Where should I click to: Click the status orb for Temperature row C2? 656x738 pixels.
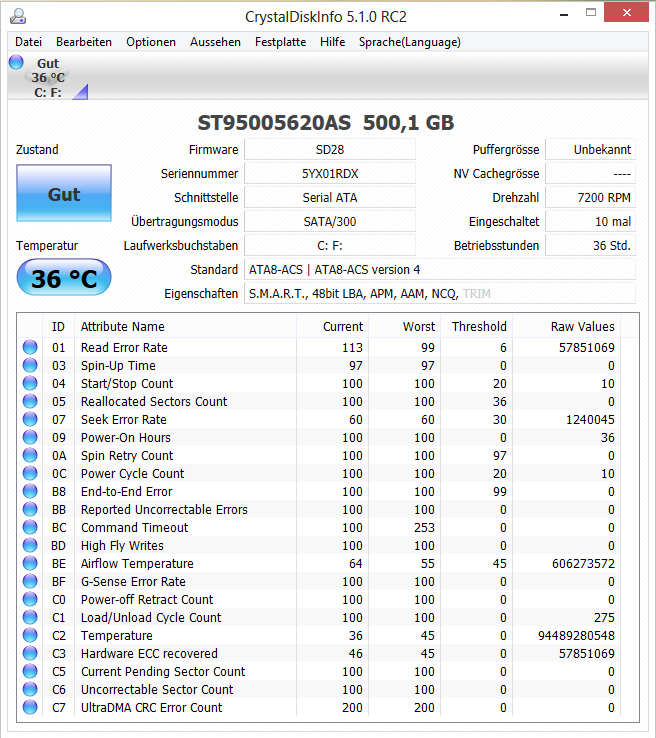(x=30, y=635)
